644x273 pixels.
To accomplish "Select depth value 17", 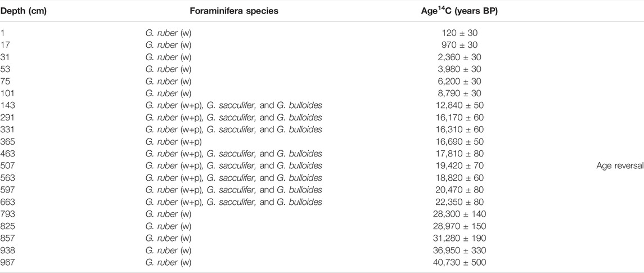I will 4,45.
